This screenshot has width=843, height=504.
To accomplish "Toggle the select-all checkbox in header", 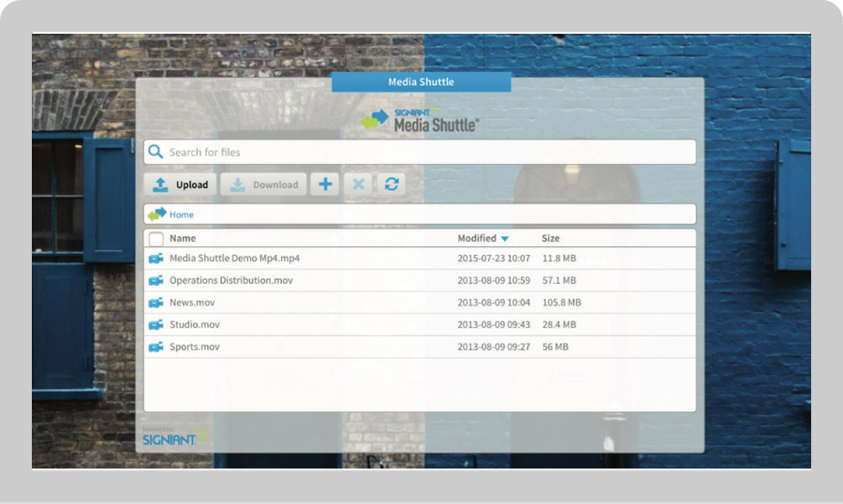I will (156, 239).
